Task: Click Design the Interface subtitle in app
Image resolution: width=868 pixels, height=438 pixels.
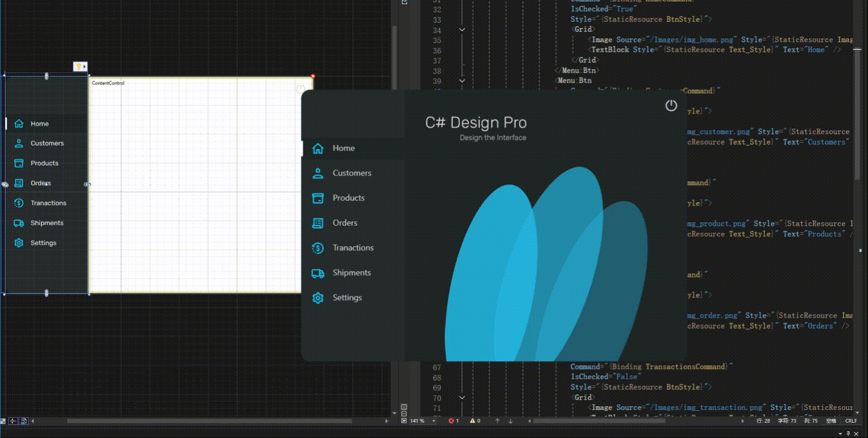Action: 493,138
